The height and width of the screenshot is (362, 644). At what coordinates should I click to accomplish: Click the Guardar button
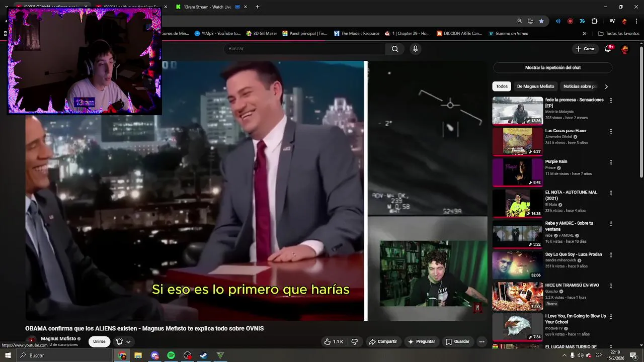pyautogui.click(x=457, y=341)
